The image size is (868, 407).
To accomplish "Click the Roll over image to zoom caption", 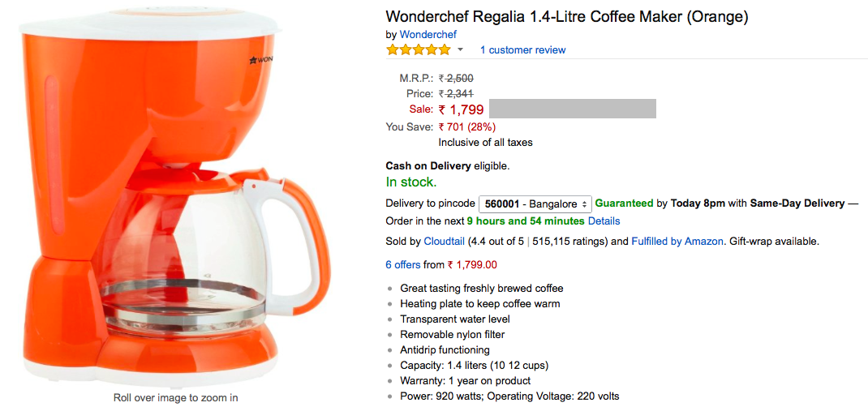I will pos(175,397).
